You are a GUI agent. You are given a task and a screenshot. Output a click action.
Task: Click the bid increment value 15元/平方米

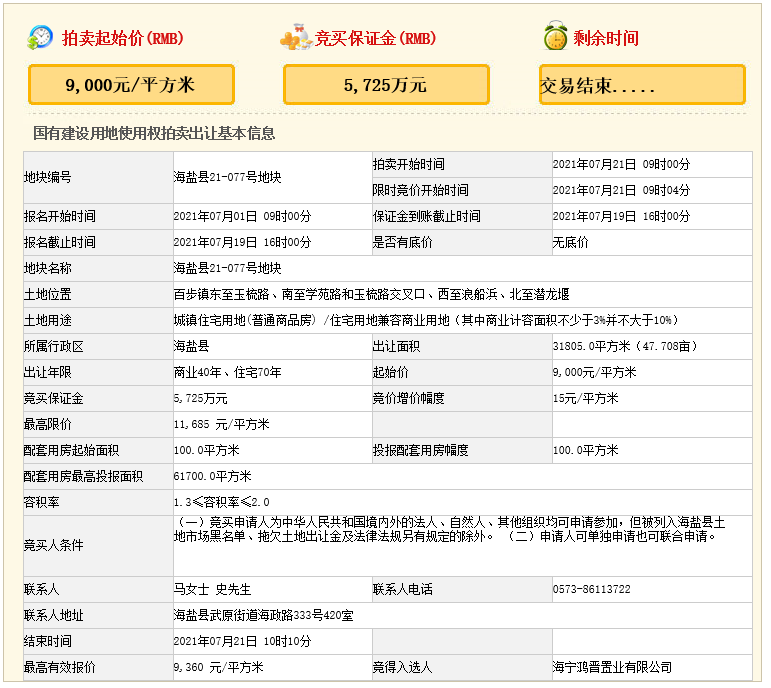pos(585,398)
